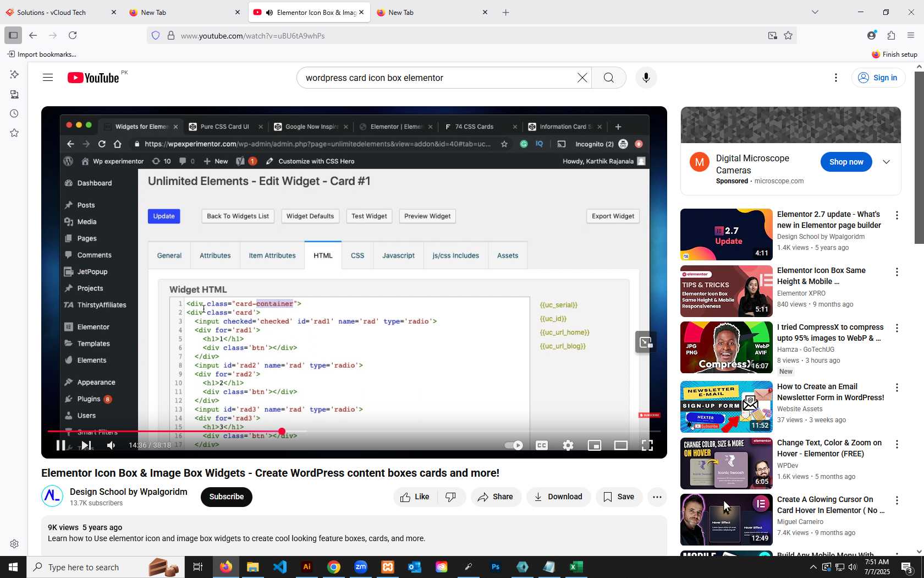Toggle the autoplay switch
Screen dimensions: 924x578
point(514,445)
